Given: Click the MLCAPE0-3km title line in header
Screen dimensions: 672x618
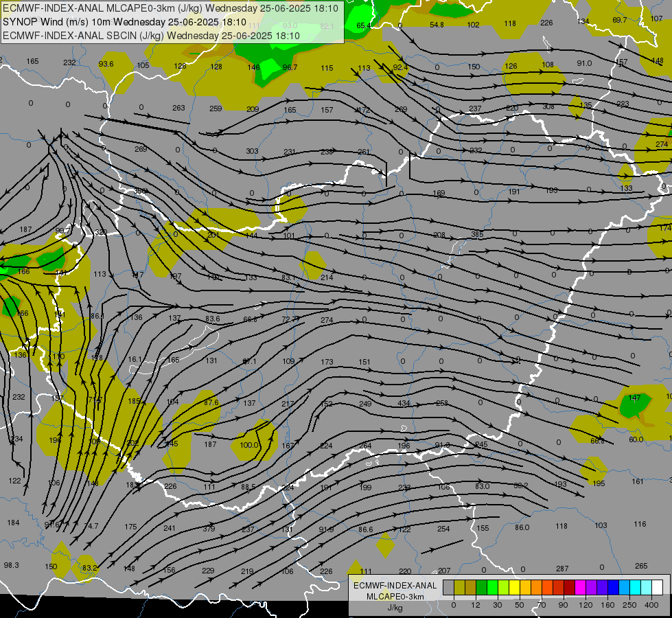Looking at the screenshot, I should [x=170, y=8].
